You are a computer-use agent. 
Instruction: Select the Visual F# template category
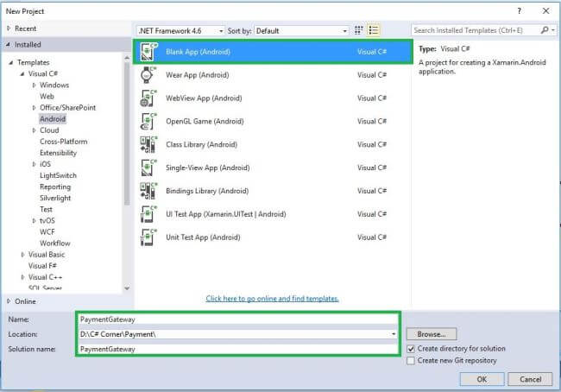(42, 266)
